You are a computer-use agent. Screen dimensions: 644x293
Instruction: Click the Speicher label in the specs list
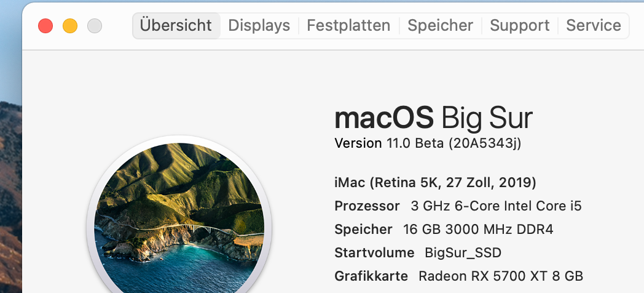pyautogui.click(x=363, y=230)
